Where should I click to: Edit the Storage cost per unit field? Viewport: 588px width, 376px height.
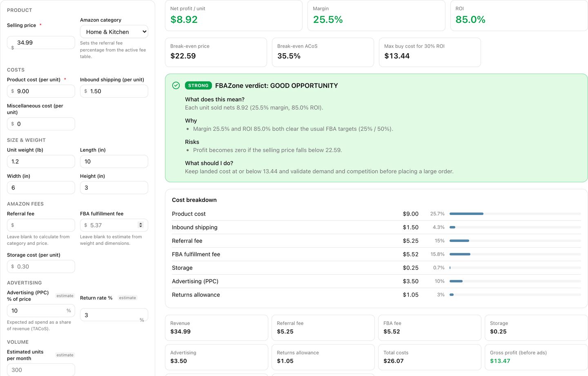pyautogui.click(x=41, y=266)
